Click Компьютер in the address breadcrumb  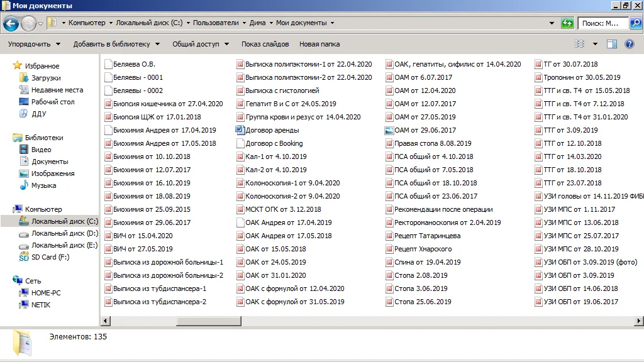[87, 23]
